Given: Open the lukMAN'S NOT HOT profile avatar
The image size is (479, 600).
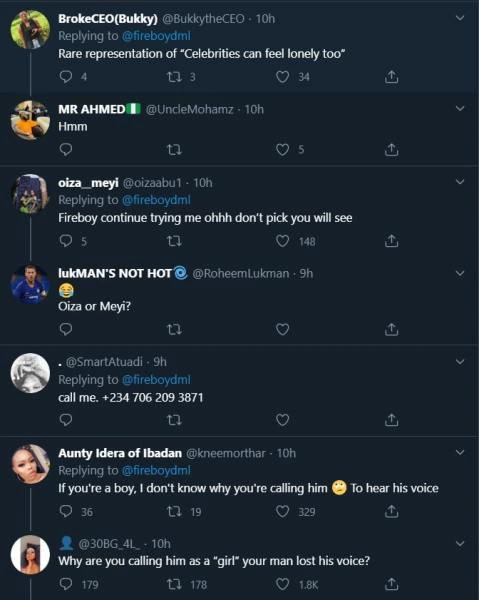Looking at the screenshot, I should pos(30,284).
